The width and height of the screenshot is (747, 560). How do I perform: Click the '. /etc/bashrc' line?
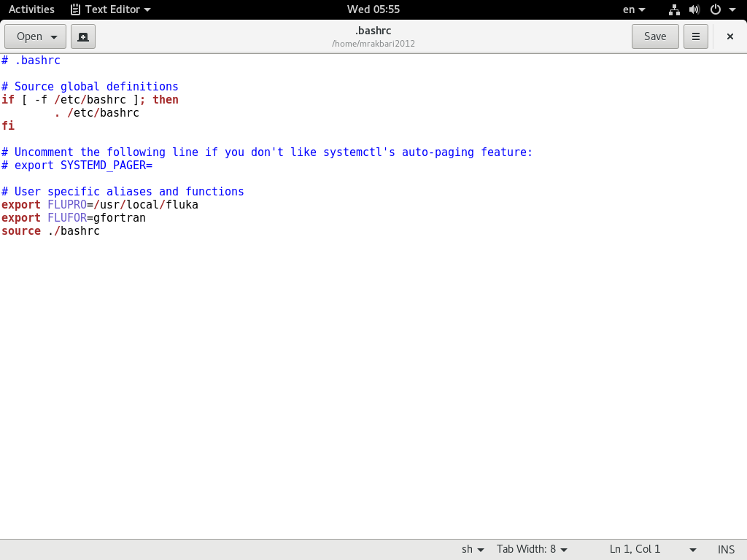coord(97,113)
